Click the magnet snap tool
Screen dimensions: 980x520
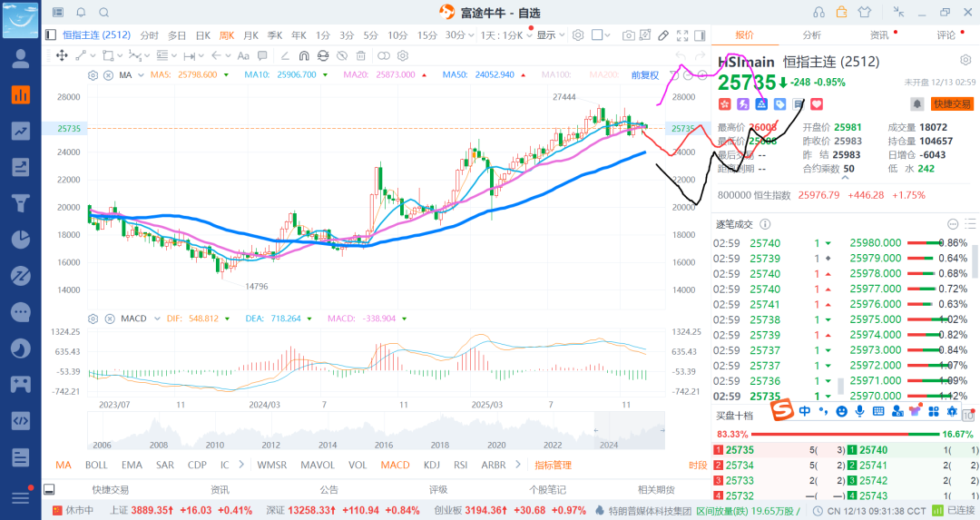click(304, 55)
